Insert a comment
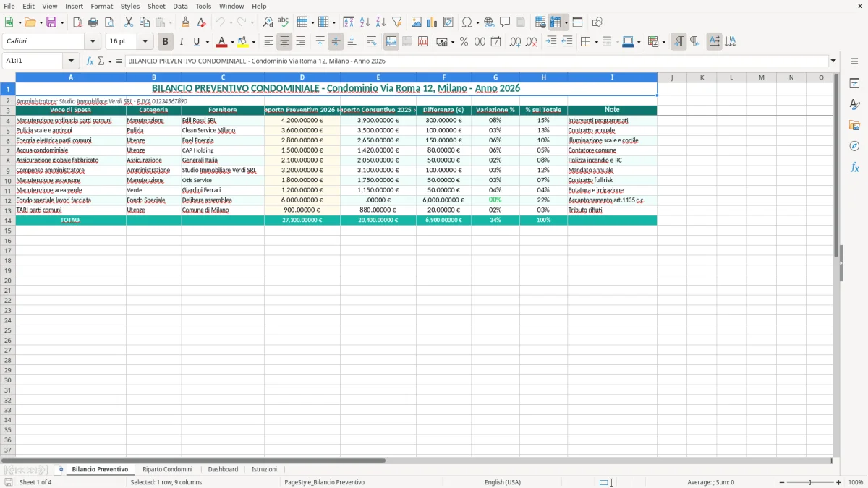The width and height of the screenshot is (868, 488). pos(505,22)
